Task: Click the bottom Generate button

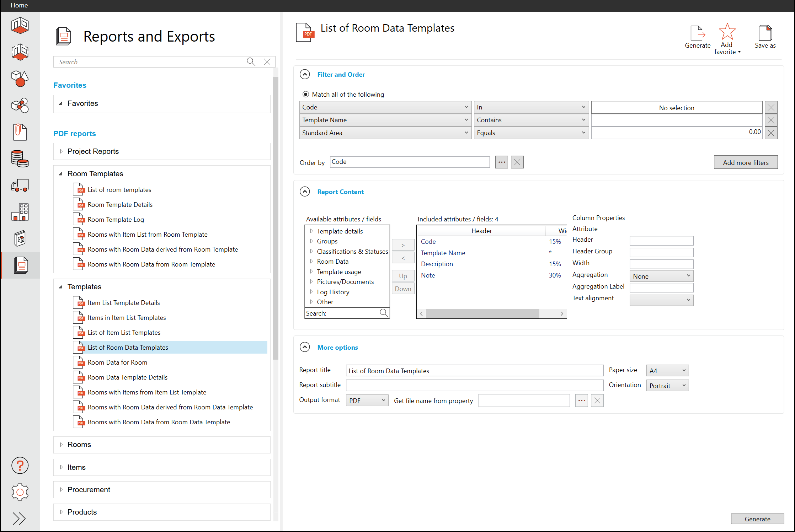Action: coord(757,519)
